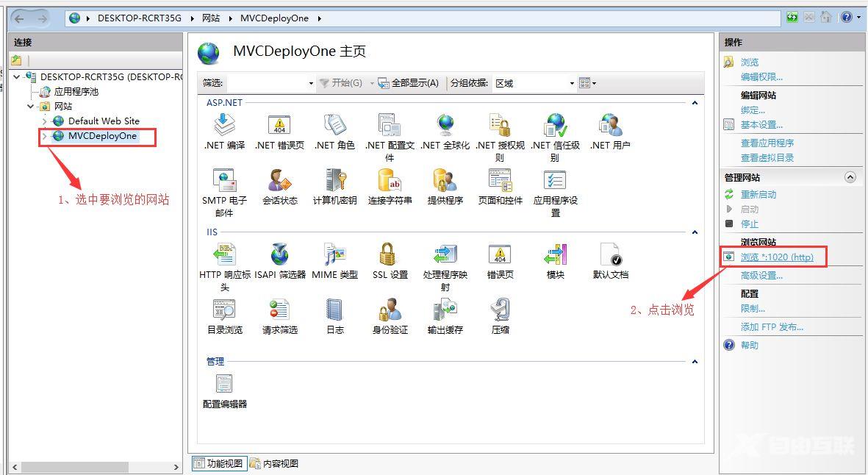Image resolution: width=868 pixels, height=475 pixels.
Task: Open the .NET 编译 feature icon
Action: coord(224,125)
